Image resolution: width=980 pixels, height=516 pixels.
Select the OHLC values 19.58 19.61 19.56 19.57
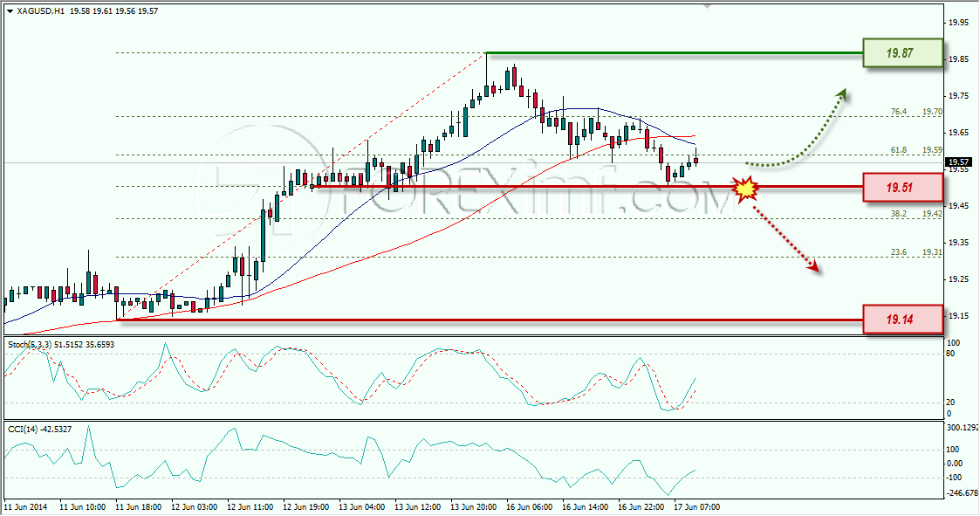coord(113,11)
